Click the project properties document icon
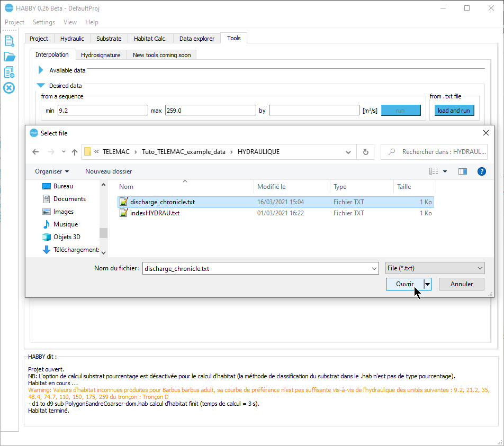The height and width of the screenshot is (446, 504). (x=9, y=72)
